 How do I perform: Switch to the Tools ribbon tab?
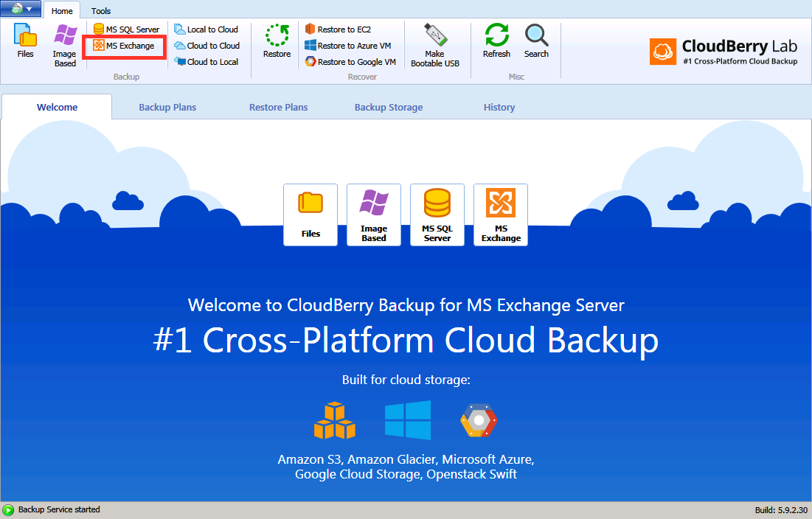[x=101, y=11]
